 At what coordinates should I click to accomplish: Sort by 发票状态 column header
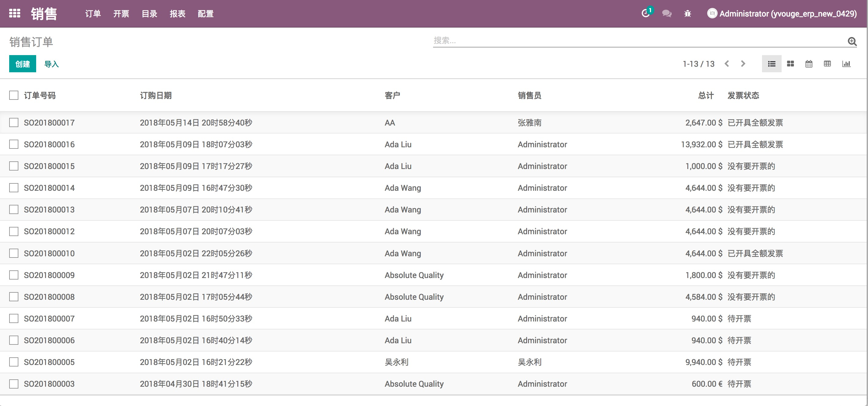[743, 95]
